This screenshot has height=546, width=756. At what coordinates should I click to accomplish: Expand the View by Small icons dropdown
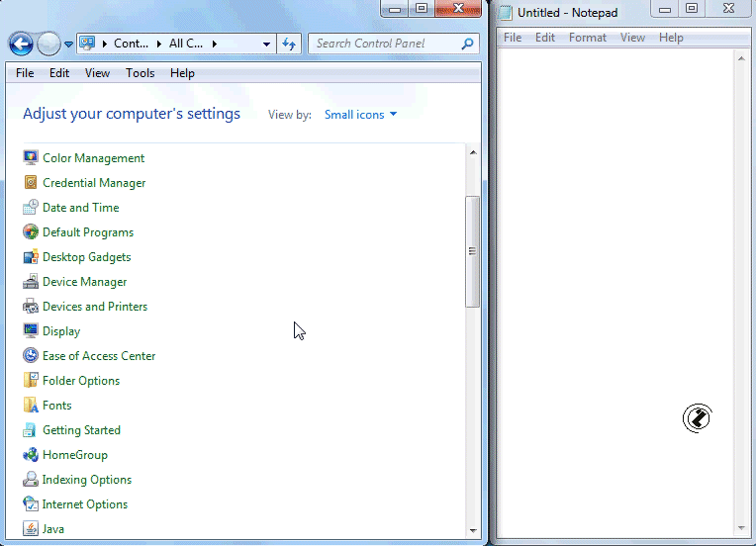360,115
